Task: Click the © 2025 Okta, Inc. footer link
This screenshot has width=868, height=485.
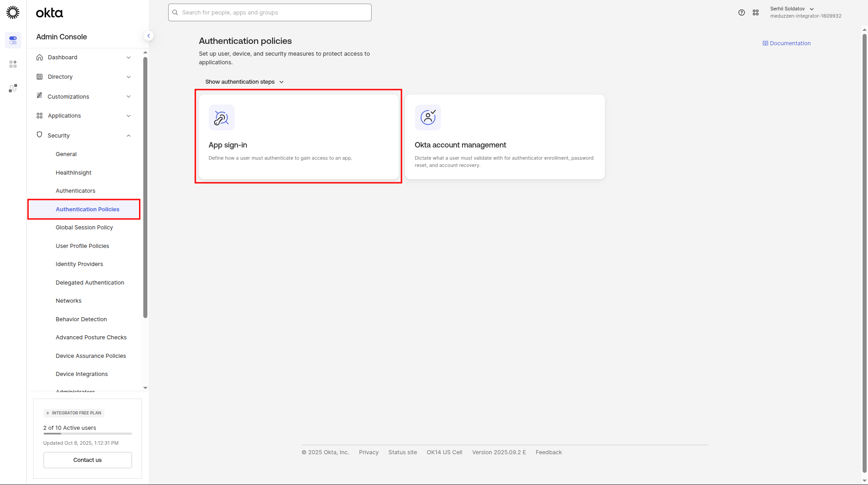Action: click(x=325, y=452)
